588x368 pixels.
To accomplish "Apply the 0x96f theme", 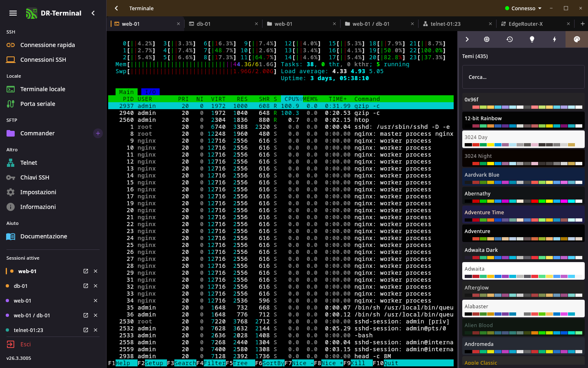I will coord(523,101).
